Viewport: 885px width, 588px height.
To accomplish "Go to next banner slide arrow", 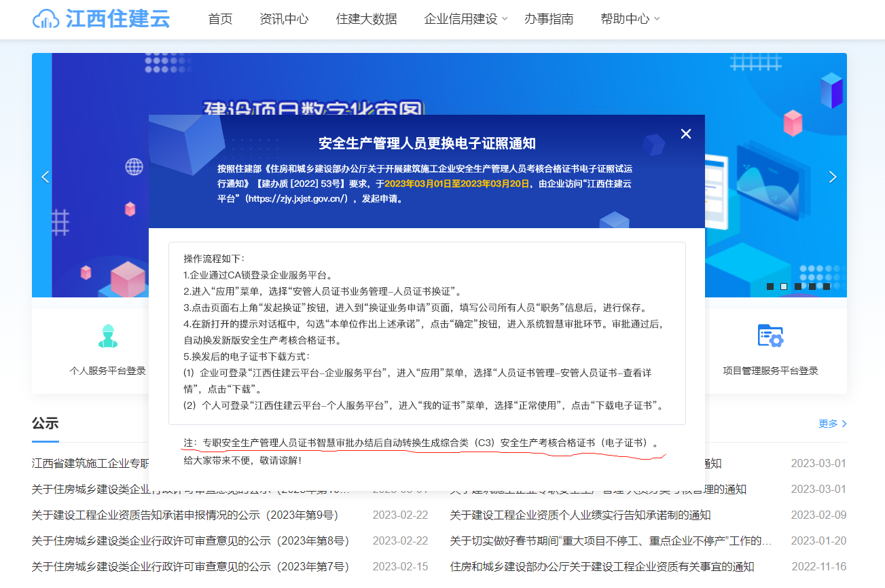I will pyautogui.click(x=833, y=177).
